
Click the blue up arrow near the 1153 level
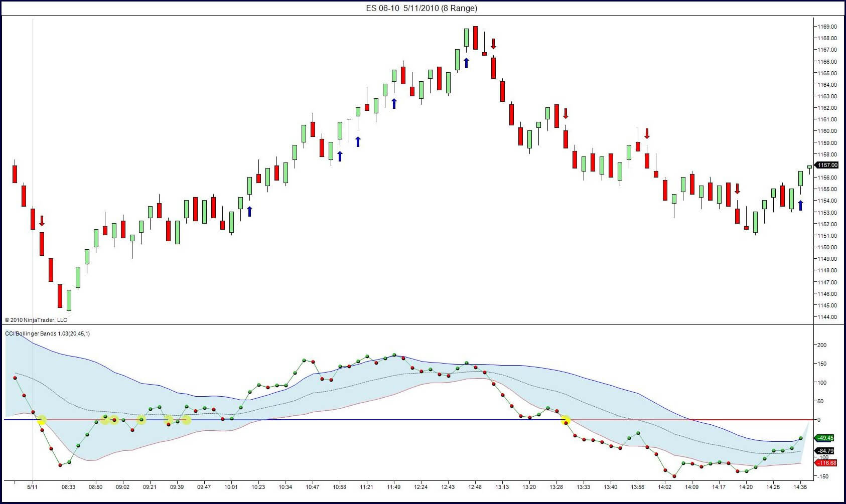coord(249,212)
